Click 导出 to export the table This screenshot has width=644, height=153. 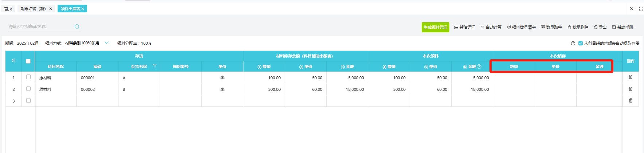[600, 27]
